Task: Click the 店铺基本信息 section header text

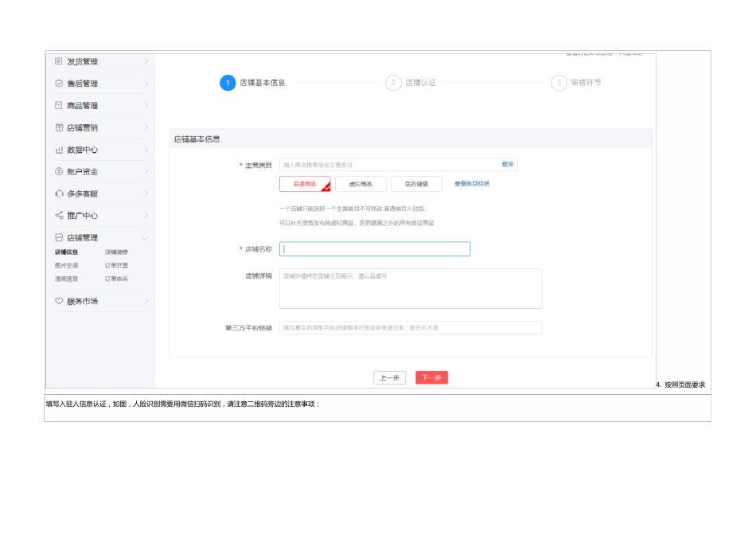Action: coord(197,139)
